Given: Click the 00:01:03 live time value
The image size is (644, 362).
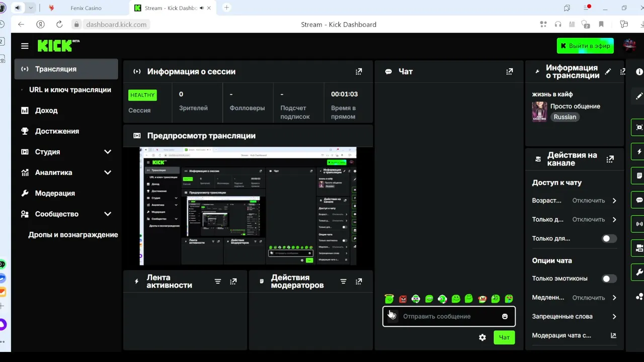Looking at the screenshot, I should point(344,94).
